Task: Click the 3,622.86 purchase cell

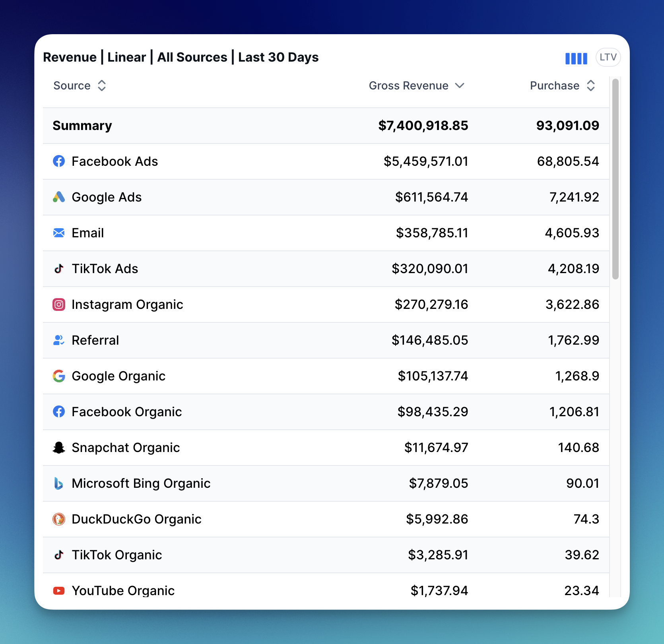Action: click(x=572, y=305)
